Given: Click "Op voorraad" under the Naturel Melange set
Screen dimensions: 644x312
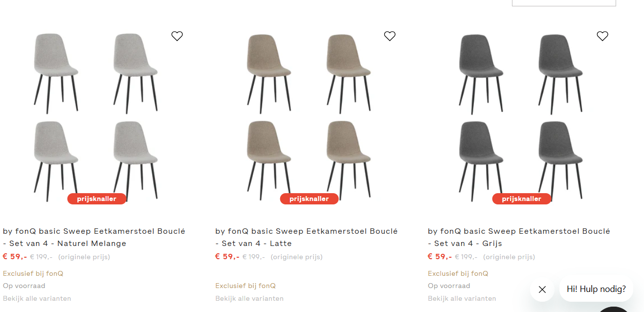Looking at the screenshot, I should [x=24, y=286].
